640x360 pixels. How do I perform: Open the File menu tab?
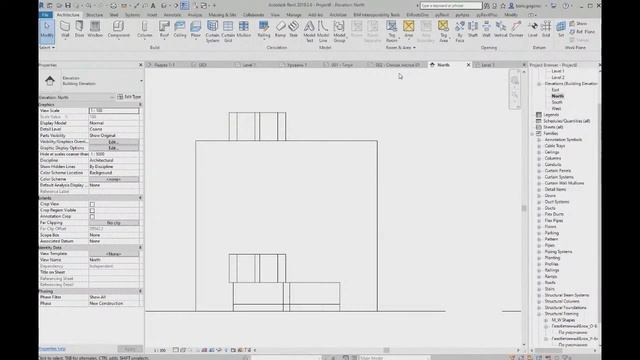pos(46,15)
